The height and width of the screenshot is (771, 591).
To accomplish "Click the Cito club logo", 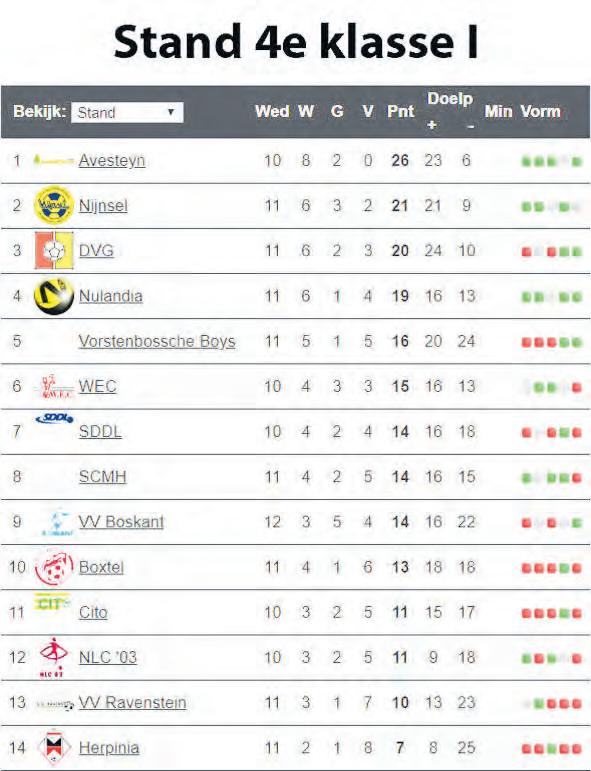I will (53, 602).
